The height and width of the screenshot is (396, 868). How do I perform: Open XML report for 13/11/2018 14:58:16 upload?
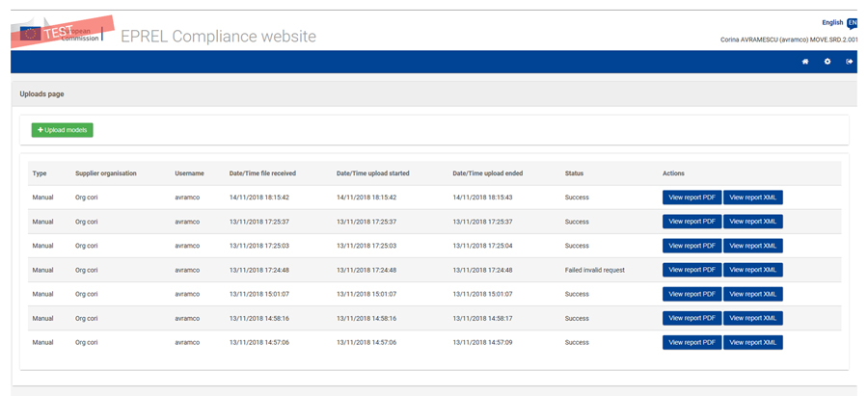click(x=752, y=318)
